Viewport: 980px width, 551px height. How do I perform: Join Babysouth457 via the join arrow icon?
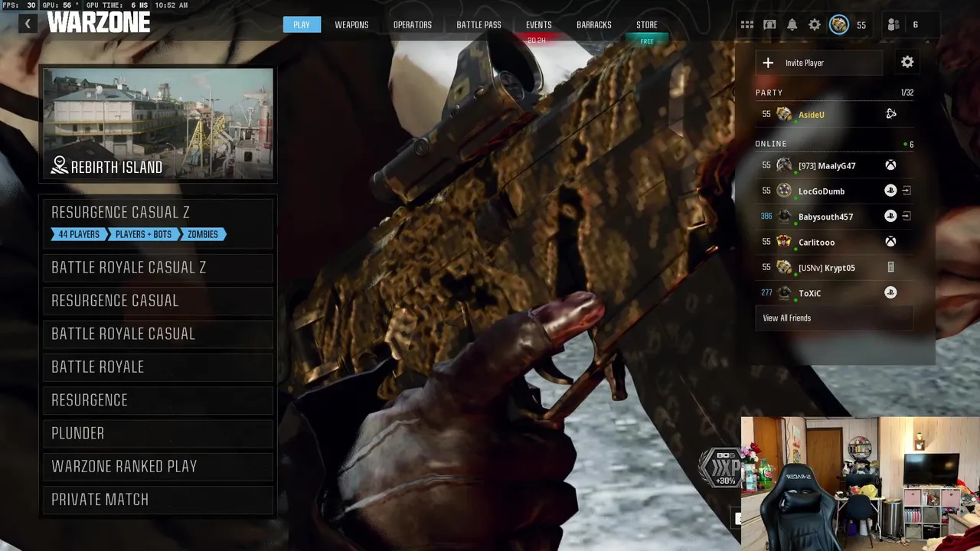(906, 216)
